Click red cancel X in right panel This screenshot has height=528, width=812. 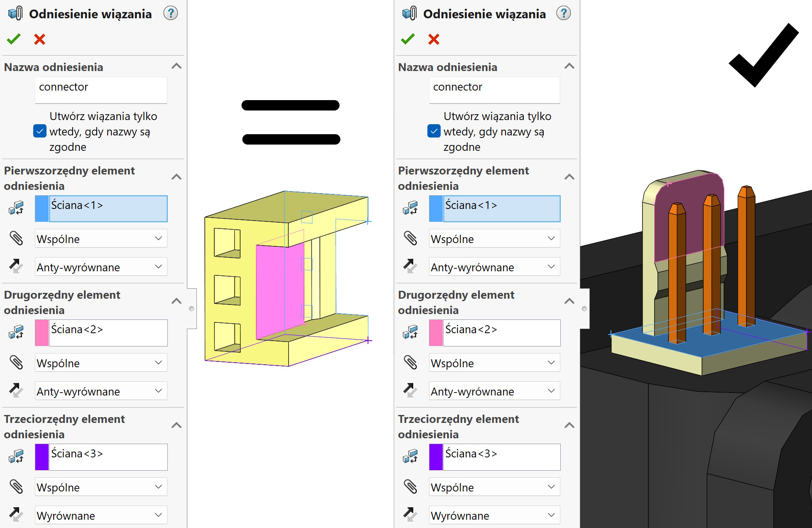click(434, 39)
